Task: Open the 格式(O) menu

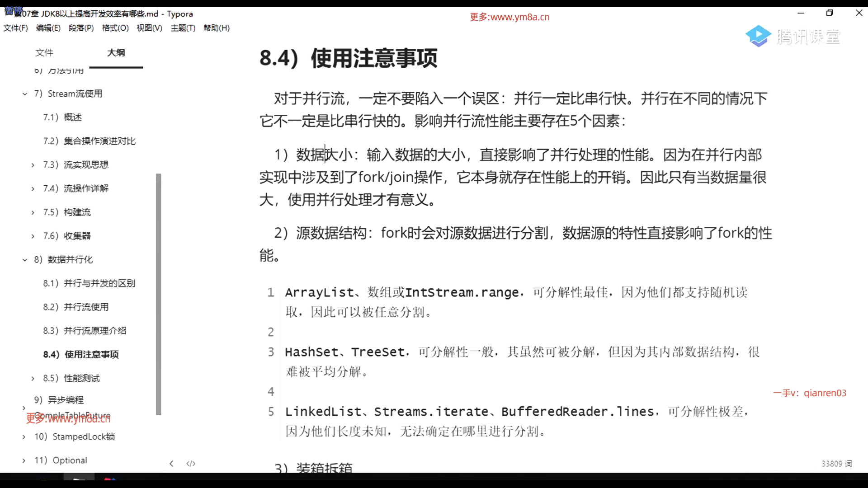Action: 115,28
